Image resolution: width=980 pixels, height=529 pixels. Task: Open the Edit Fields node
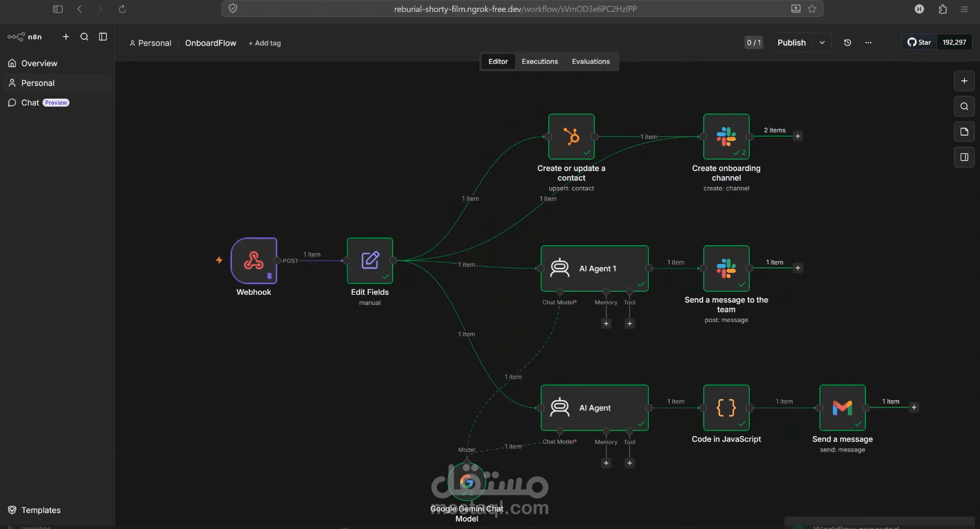point(370,261)
